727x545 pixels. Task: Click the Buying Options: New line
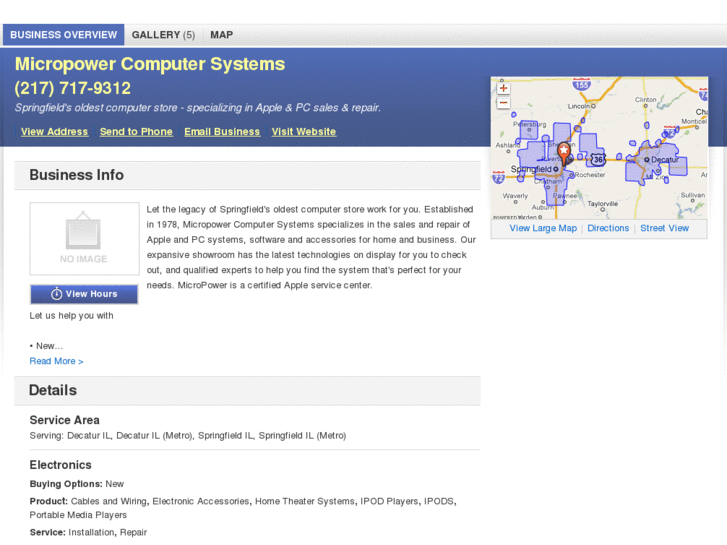[x=77, y=484]
